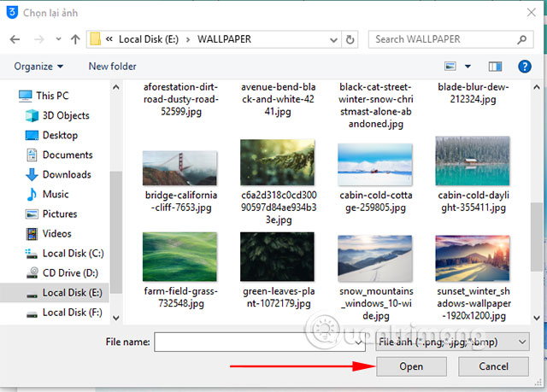Select cabin-cold-cottage-259805.jpg thumbnail
This screenshot has width=547, height=392.
pyautogui.click(x=375, y=165)
